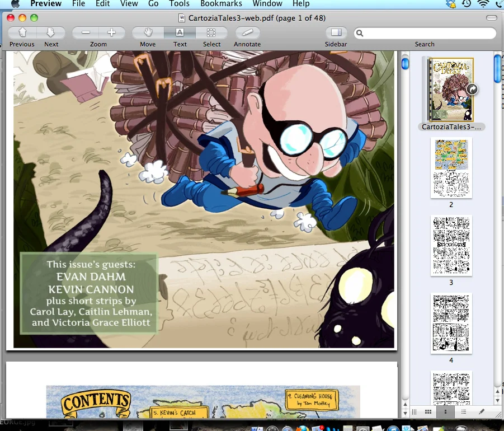Screen dimensions: 504x431
Task: Zoom in with the plus button
Action: (111, 32)
